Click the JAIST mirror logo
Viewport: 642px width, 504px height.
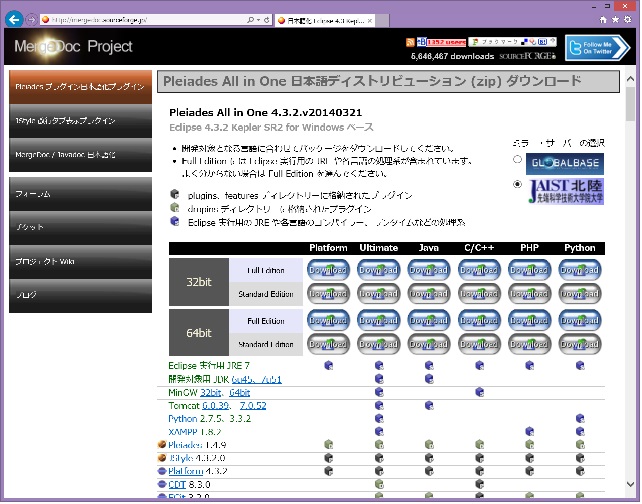(566, 192)
